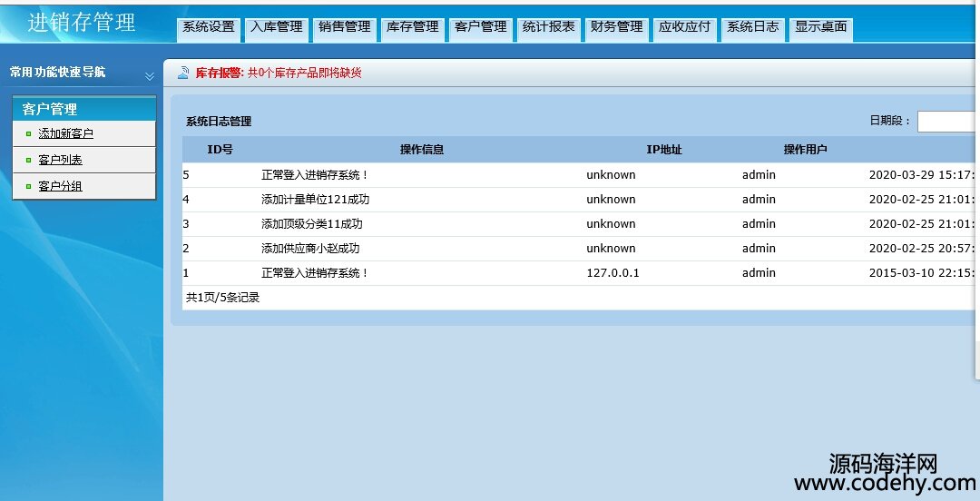Switch to 销售管理 tab
This screenshot has width=980, height=501.
tap(345, 27)
